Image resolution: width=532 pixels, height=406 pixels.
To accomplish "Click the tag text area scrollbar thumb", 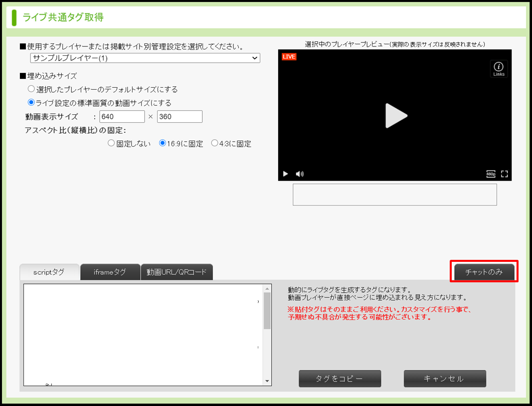I will click(x=267, y=311).
